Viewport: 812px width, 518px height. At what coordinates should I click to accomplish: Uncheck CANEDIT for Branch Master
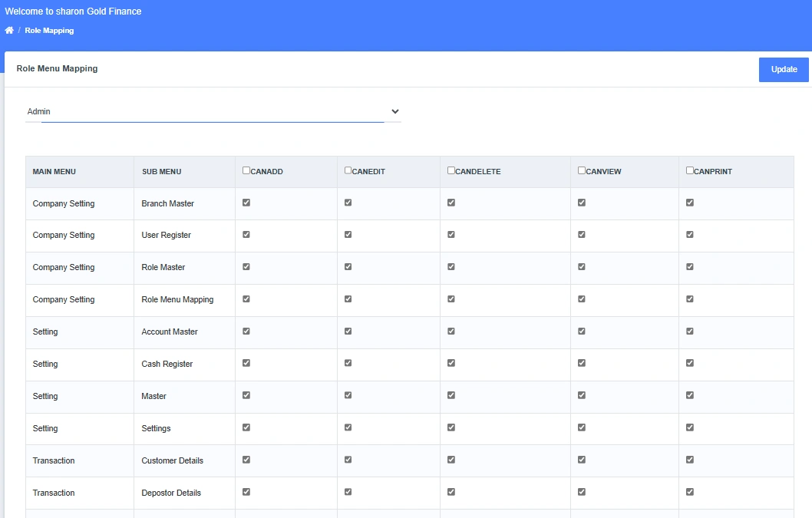click(348, 203)
